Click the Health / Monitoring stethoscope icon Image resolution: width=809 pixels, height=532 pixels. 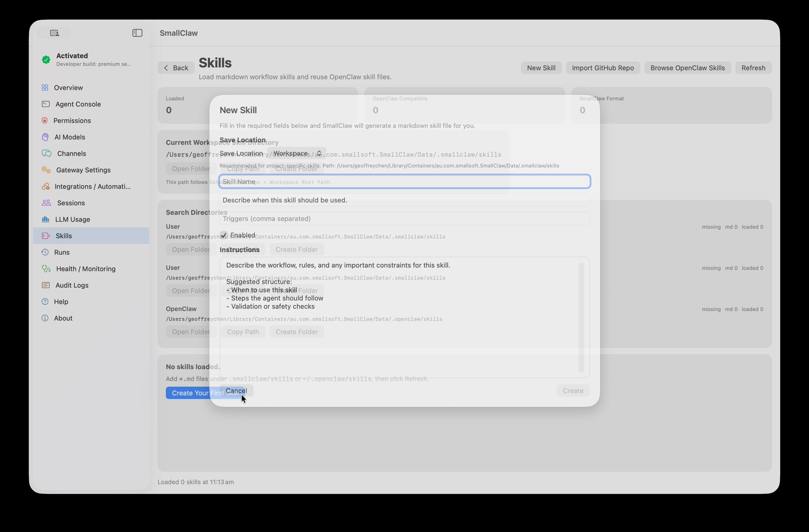click(x=46, y=269)
